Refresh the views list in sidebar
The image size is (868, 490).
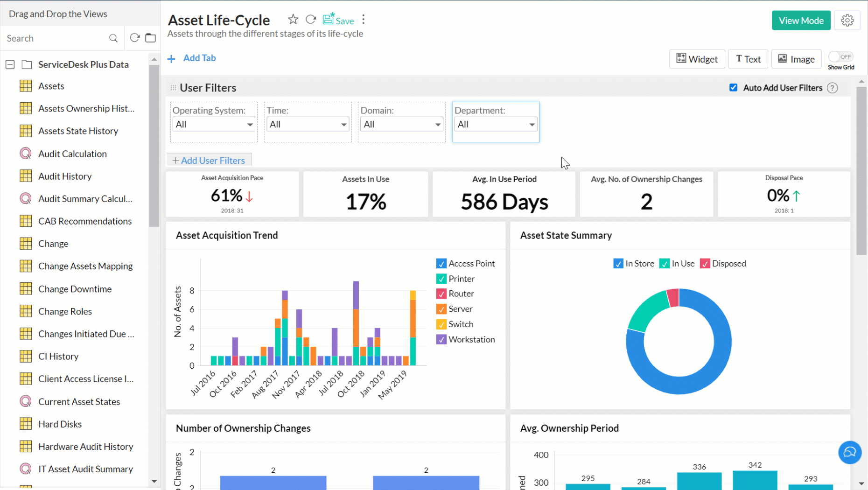click(135, 38)
